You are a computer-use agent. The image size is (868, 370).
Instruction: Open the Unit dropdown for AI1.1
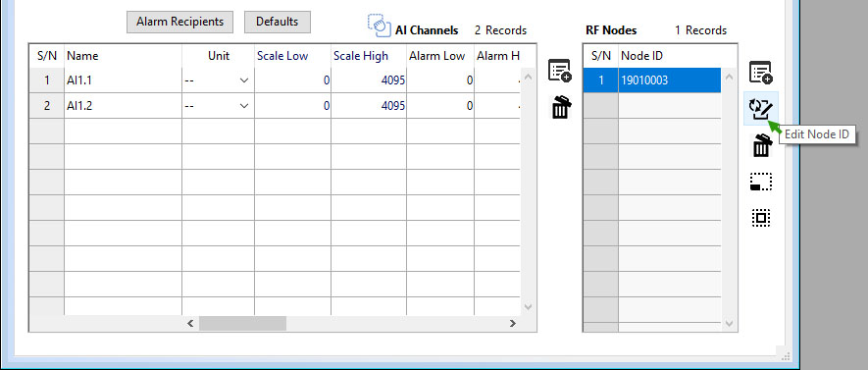coord(244,80)
